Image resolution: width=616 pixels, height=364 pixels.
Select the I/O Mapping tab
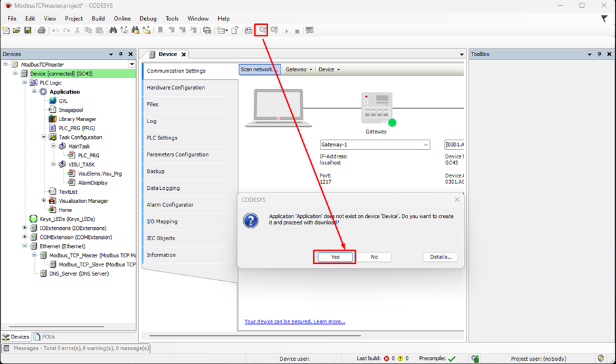click(162, 221)
